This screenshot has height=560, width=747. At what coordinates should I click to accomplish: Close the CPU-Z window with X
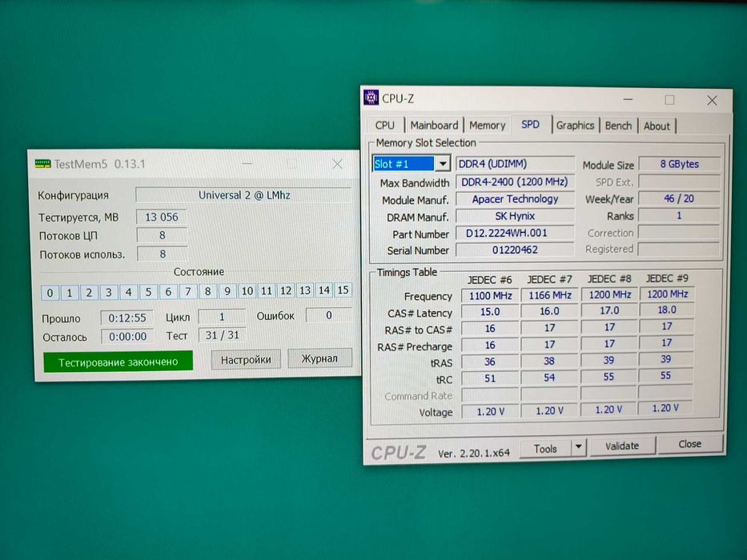[x=712, y=100]
